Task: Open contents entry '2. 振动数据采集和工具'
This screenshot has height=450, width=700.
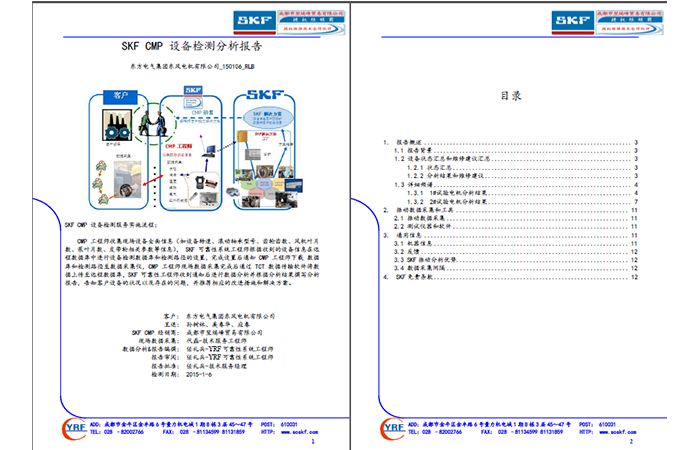Action: (510, 210)
